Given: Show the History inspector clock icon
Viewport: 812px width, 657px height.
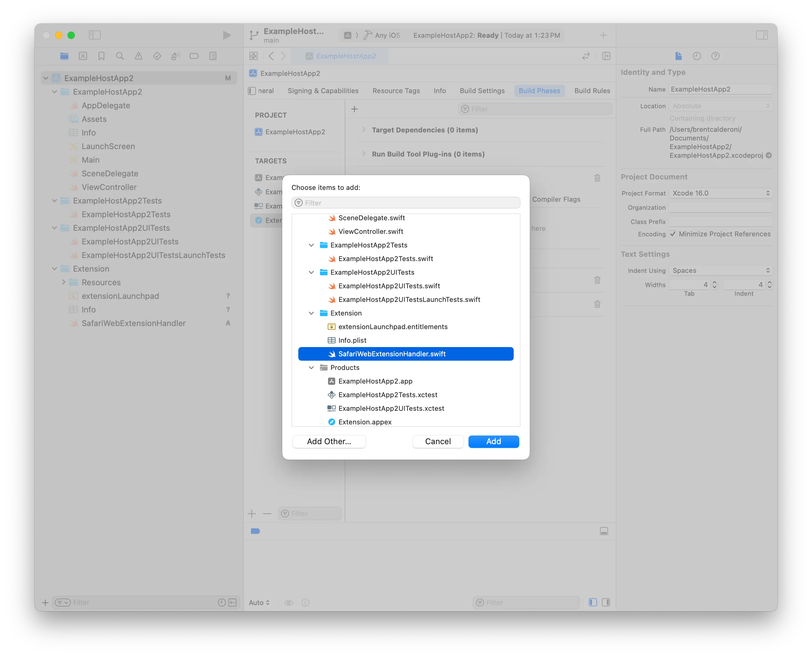Looking at the screenshot, I should point(697,56).
